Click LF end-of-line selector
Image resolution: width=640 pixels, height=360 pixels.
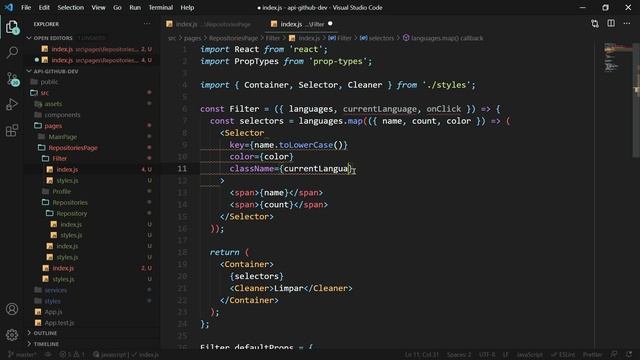505,354
